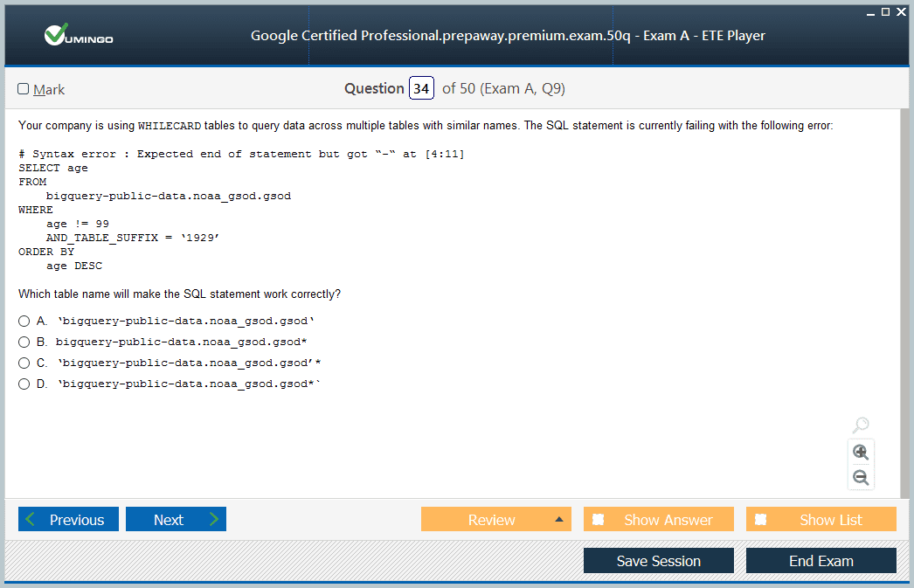Image resolution: width=914 pixels, height=588 pixels.
Task: Toggle the Mark checkbox
Action: coord(24,88)
